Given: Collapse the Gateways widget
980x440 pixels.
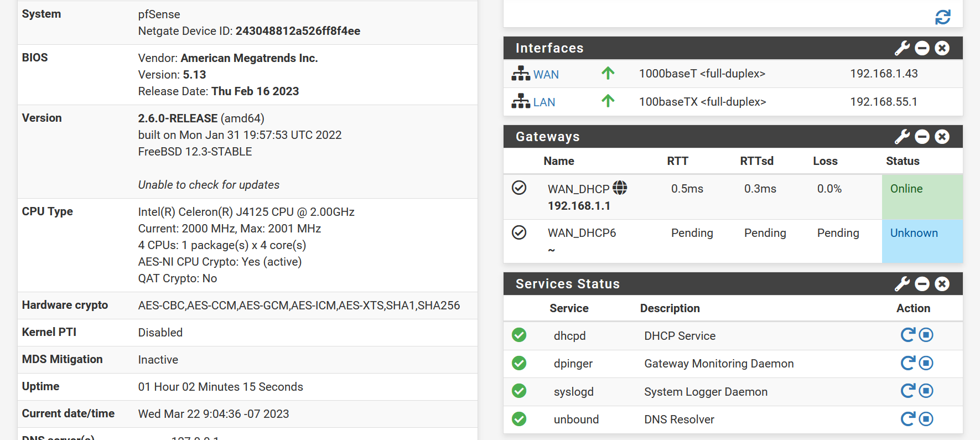Looking at the screenshot, I should click(x=922, y=137).
